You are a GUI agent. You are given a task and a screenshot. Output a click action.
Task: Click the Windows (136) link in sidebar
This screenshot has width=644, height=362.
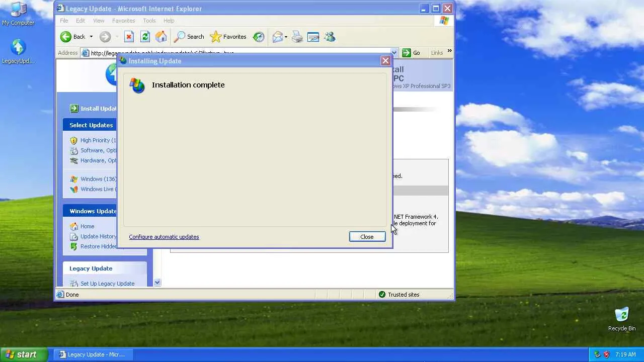point(99,179)
